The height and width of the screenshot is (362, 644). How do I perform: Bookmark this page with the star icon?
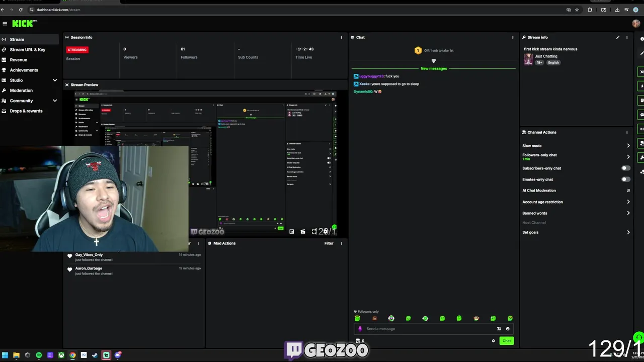pos(577,10)
